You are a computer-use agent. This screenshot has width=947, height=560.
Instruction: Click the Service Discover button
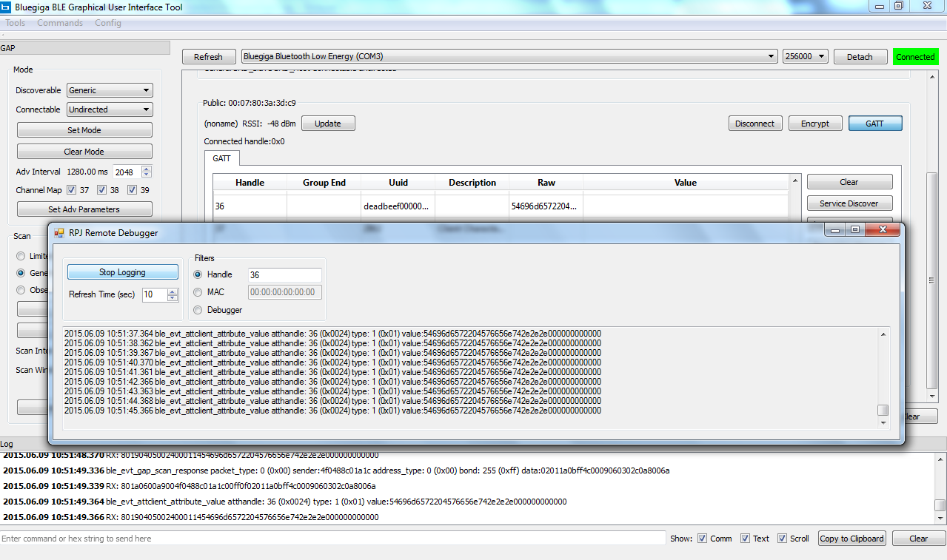click(x=849, y=203)
